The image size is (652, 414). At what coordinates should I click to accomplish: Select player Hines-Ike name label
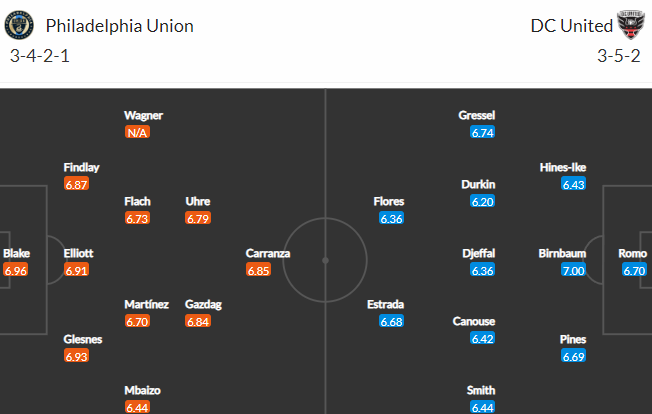coord(563,167)
